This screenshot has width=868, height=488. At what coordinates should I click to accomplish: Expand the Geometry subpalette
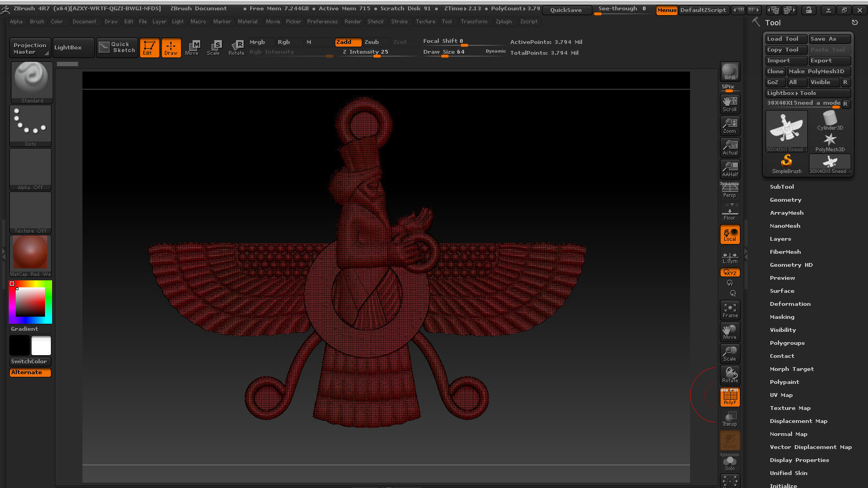pos(785,200)
